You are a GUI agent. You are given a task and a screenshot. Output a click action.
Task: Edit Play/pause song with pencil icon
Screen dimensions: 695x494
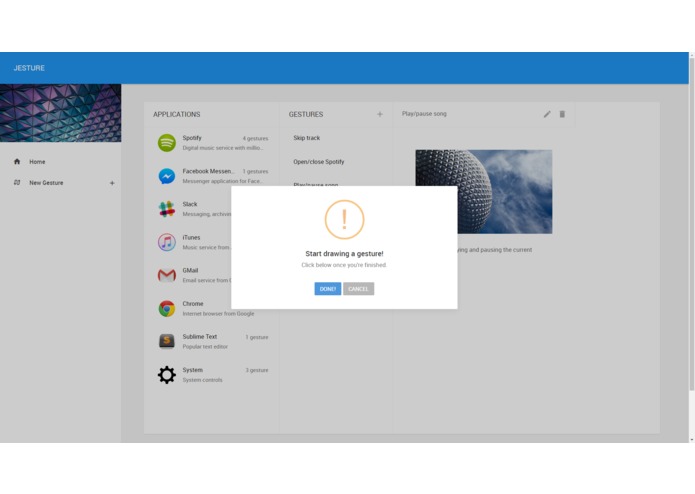[x=547, y=114]
